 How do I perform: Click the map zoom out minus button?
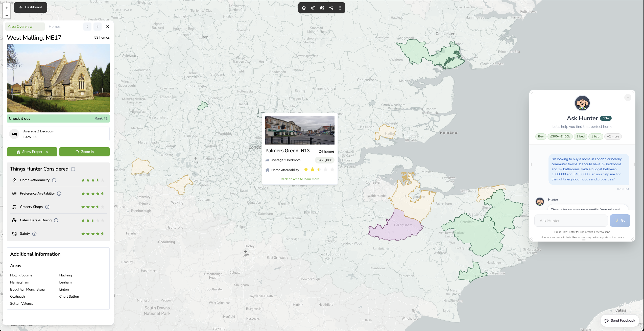pos(7,15)
